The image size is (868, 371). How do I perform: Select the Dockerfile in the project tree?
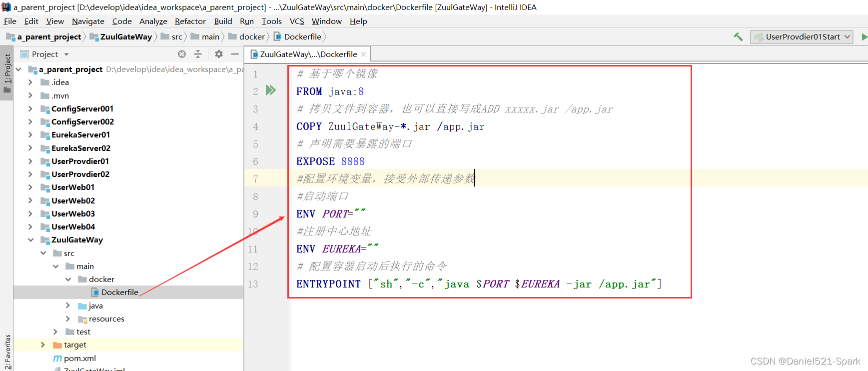point(119,292)
